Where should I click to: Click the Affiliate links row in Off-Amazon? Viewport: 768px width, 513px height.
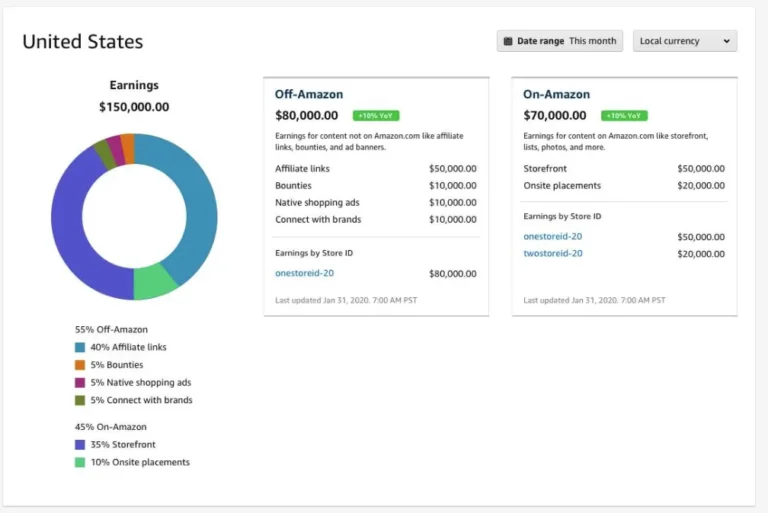pyautogui.click(x=376, y=169)
